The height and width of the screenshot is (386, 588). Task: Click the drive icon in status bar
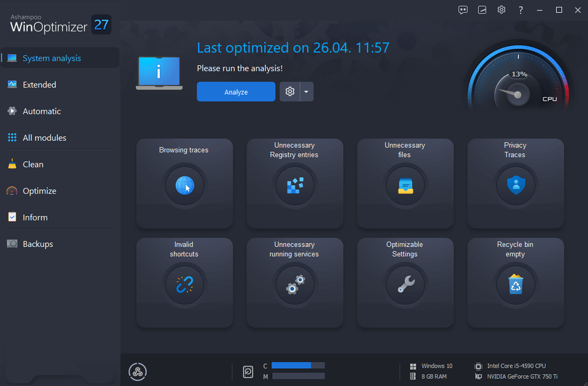pos(248,371)
